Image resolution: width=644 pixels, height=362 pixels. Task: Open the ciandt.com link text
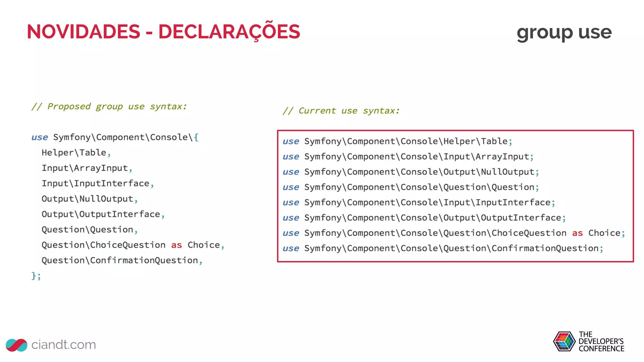(x=64, y=345)
